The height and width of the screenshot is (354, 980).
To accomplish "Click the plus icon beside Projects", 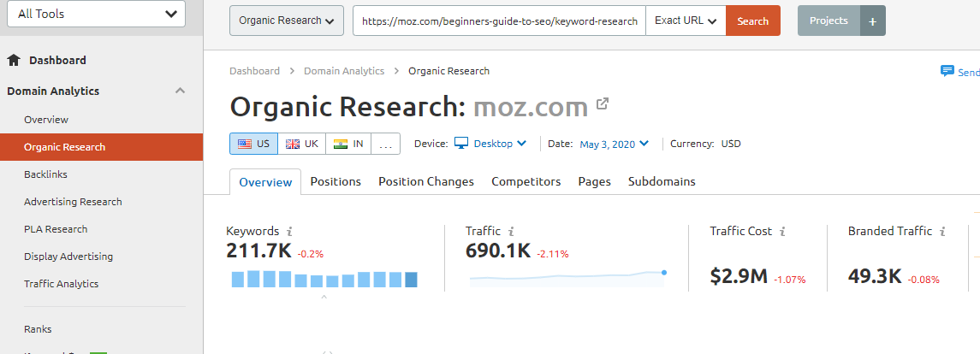I will coord(873,21).
